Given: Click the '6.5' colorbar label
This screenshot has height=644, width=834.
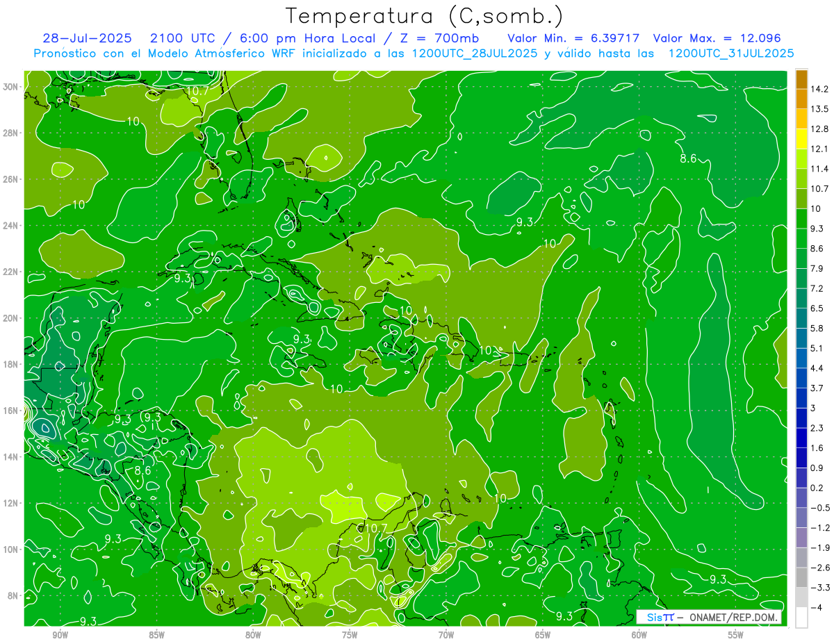Looking at the screenshot, I should click(818, 308).
